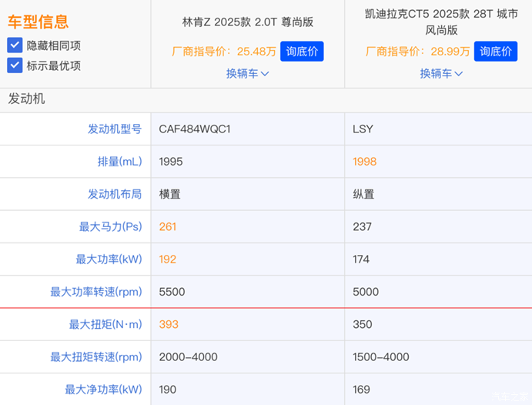
Task: Select torque rpm range 2000-4000
Action: tap(189, 356)
